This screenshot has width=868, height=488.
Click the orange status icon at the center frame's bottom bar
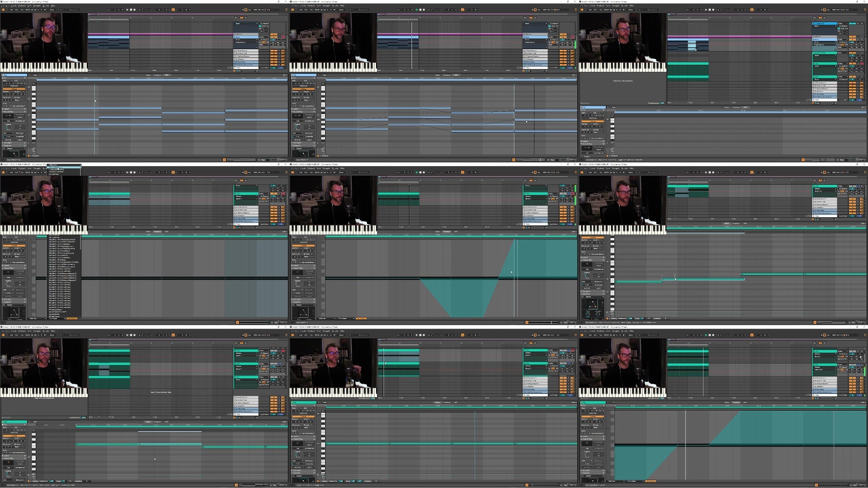coord(527,322)
